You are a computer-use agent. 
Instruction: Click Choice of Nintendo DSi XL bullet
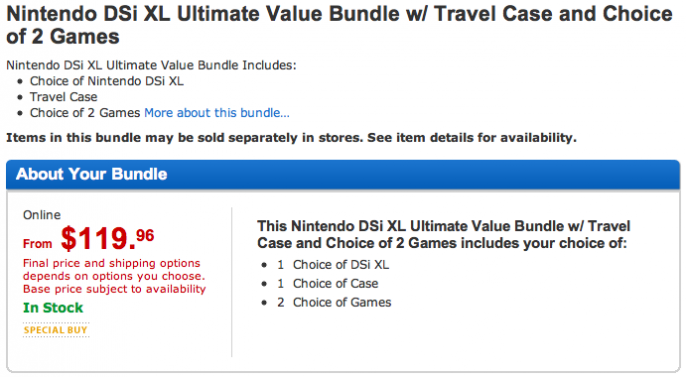pos(107,81)
